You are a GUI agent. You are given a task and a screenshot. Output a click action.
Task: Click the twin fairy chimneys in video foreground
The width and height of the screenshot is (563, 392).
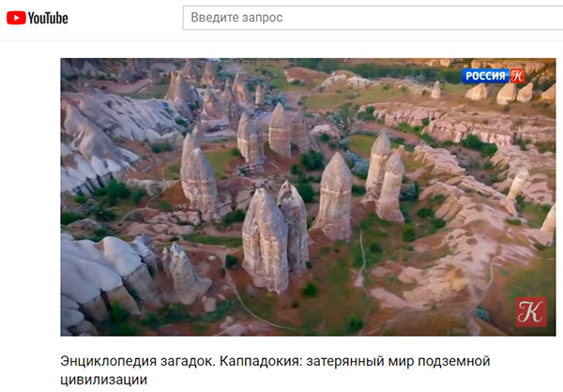(x=275, y=237)
